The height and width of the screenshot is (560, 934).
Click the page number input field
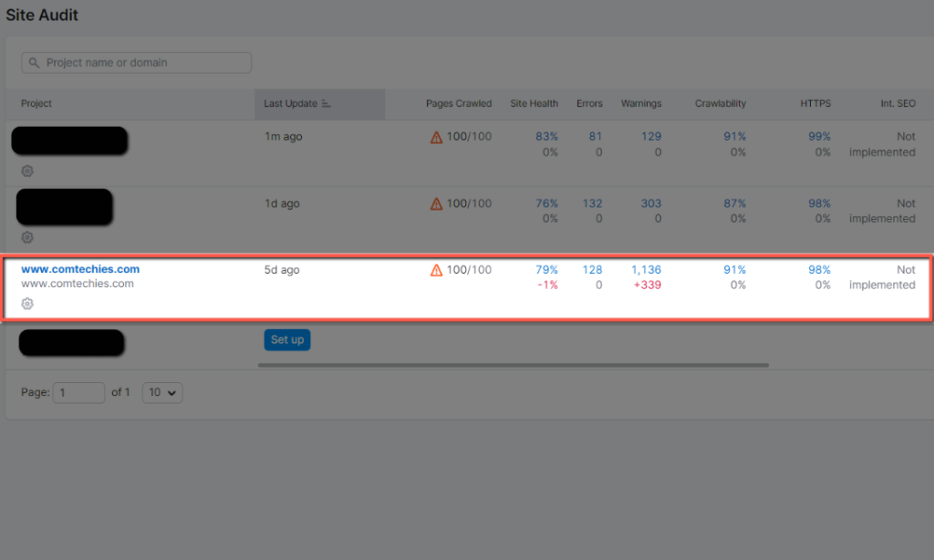coord(78,392)
